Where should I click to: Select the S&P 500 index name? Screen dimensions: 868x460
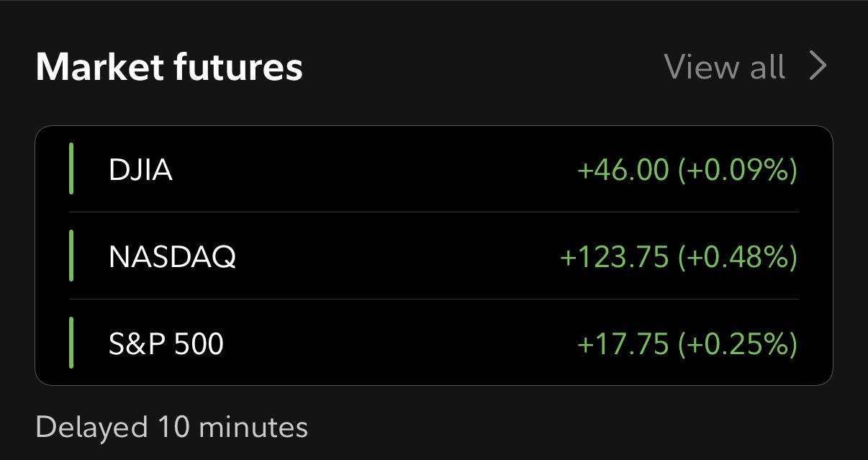(166, 343)
